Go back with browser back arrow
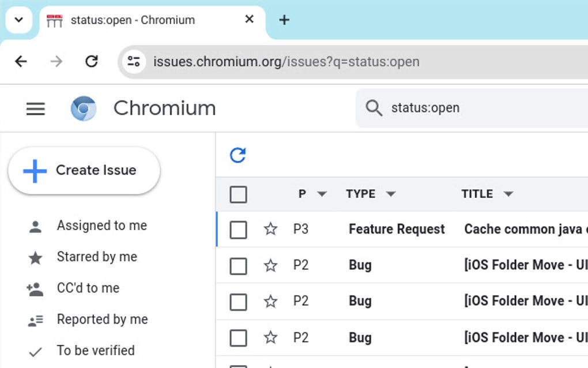588x368 pixels. [x=21, y=61]
